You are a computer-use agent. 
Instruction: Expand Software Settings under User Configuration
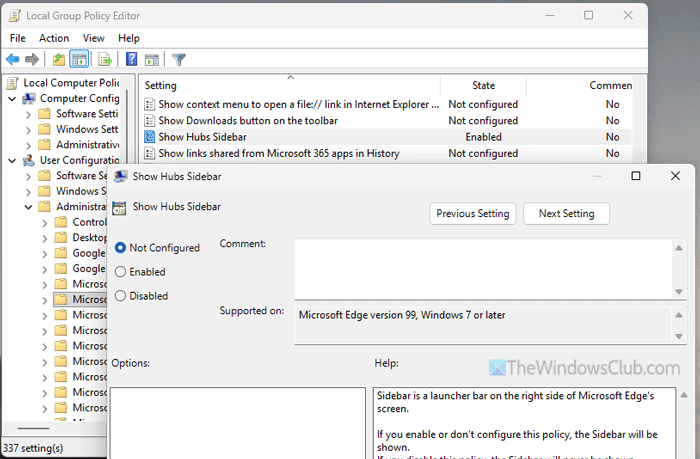point(28,176)
